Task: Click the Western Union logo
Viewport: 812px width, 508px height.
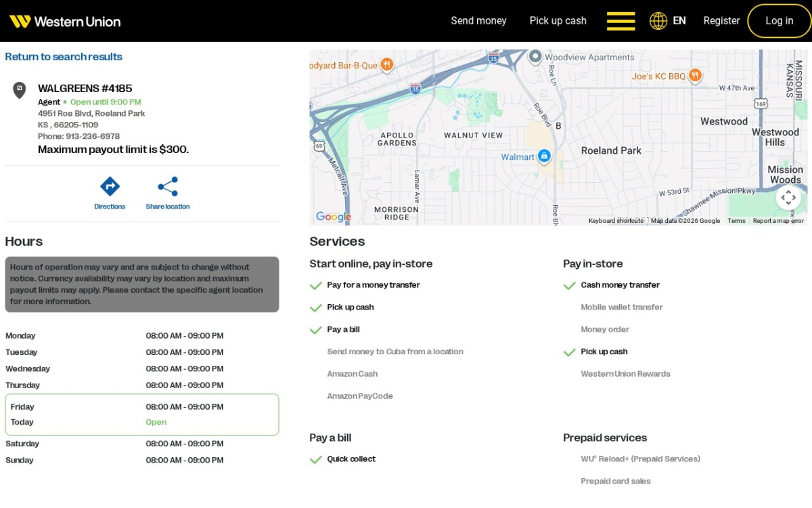Action: [65, 21]
